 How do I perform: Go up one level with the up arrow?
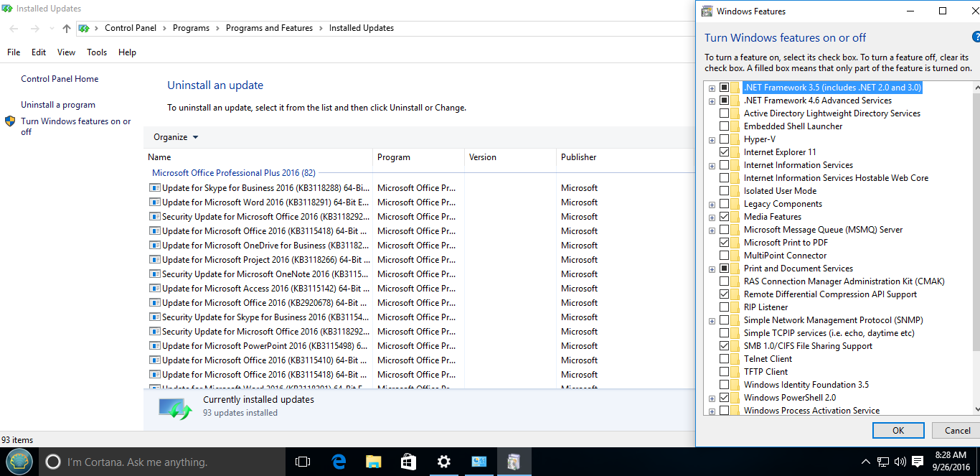(x=67, y=29)
